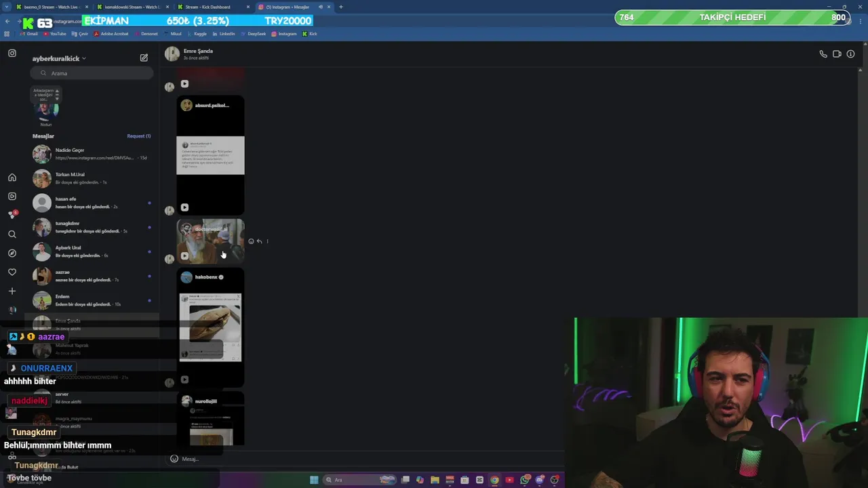868x488 pixels.
Task: Open DeepSeek bookmark
Action: [253, 34]
